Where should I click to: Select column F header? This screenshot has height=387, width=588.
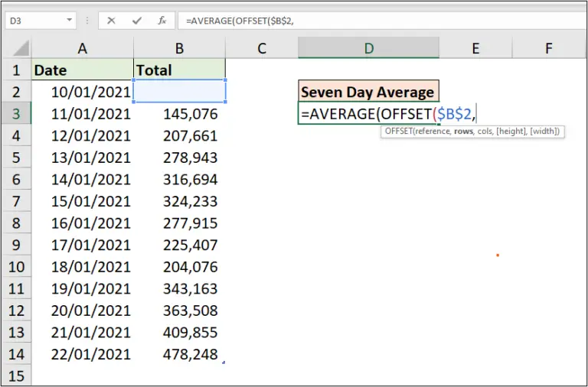pos(548,48)
